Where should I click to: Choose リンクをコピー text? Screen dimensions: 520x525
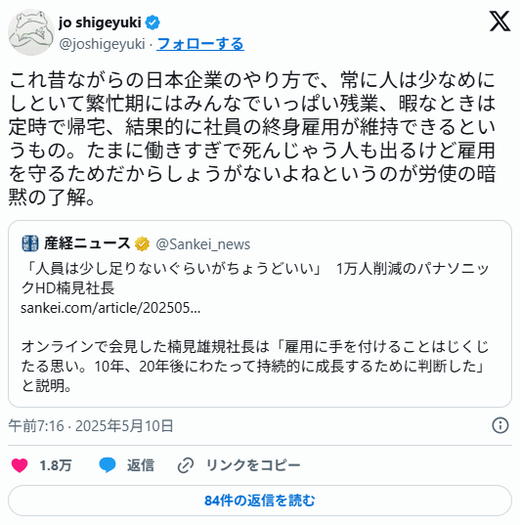coord(253,465)
